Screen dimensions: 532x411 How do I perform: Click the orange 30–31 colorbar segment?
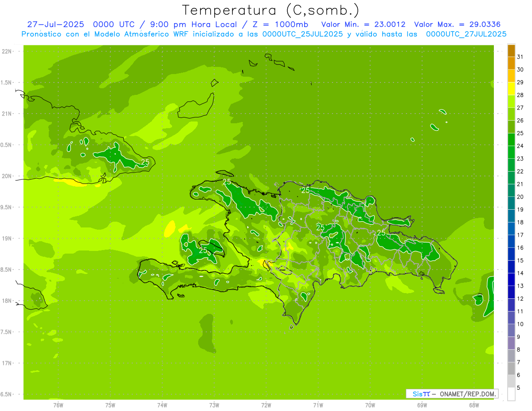511,63
